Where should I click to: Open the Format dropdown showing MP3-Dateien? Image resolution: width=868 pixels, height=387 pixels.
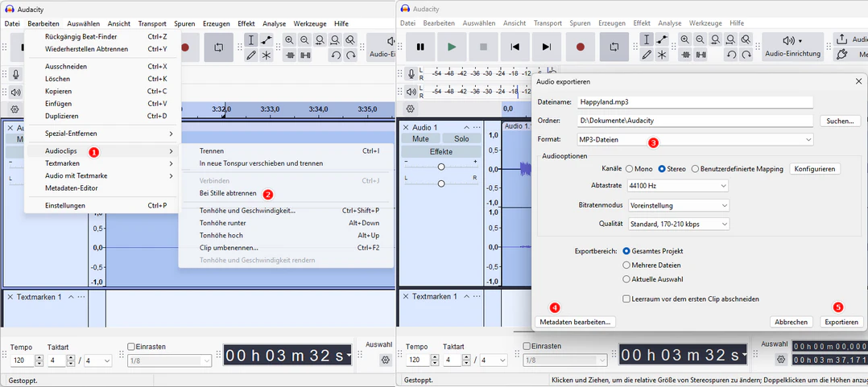tap(695, 140)
